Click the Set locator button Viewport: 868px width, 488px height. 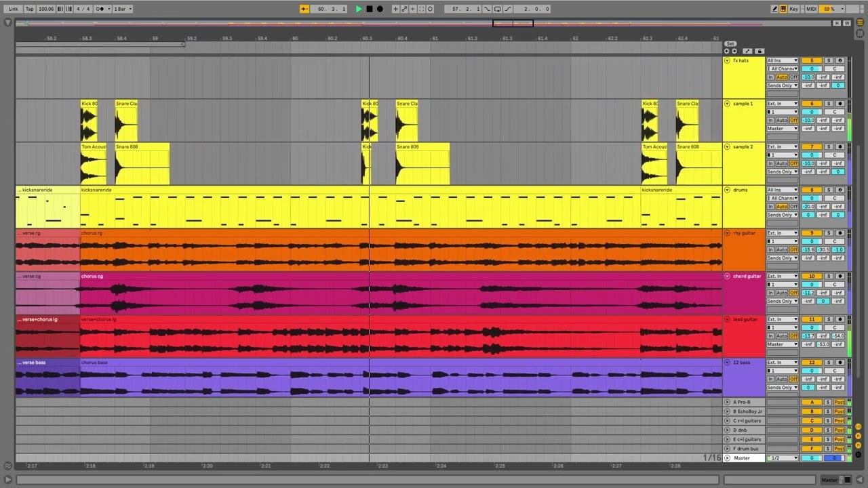pos(730,44)
